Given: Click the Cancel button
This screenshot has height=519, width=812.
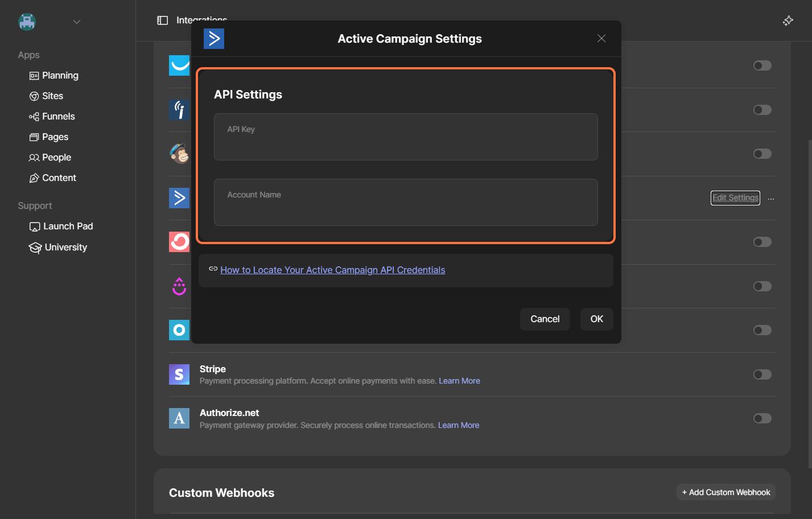Looking at the screenshot, I should click(x=545, y=319).
